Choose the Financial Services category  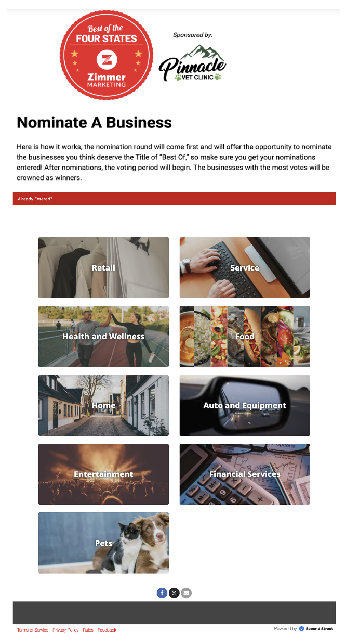tap(245, 474)
